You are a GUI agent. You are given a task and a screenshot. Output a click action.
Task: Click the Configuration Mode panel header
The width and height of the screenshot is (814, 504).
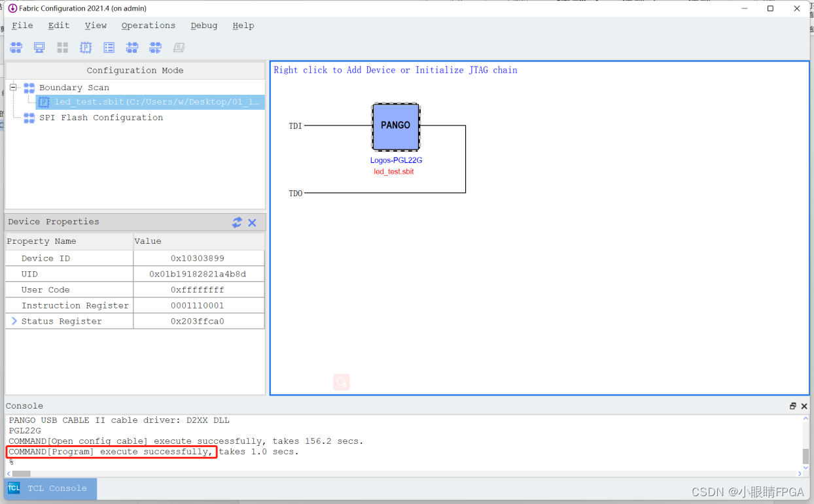(135, 71)
